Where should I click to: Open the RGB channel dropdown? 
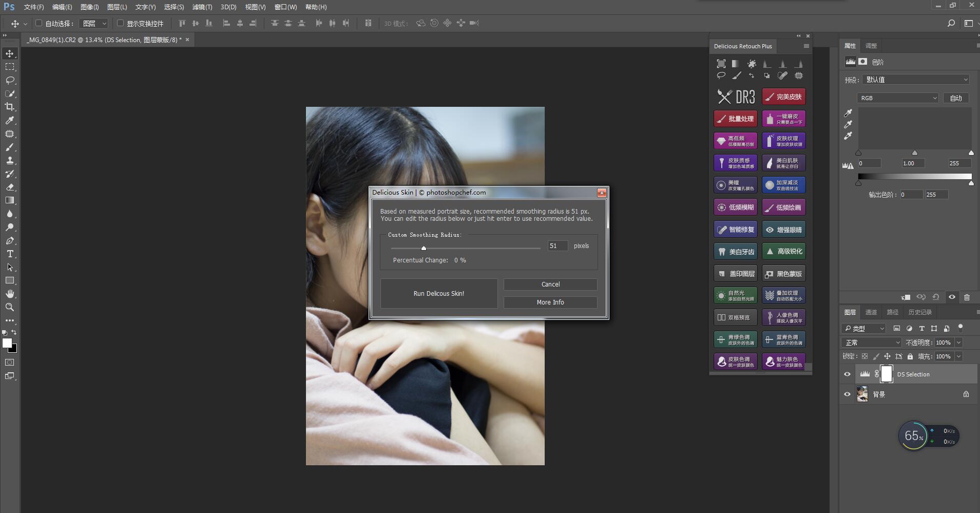[x=897, y=98]
